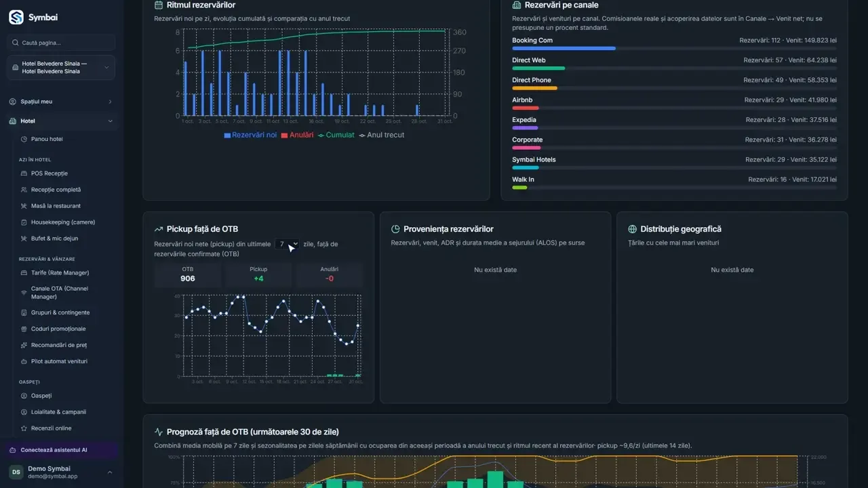This screenshot has height=488, width=868.
Task: Toggle the Anulări series in the chart legend
Action: pos(298,135)
